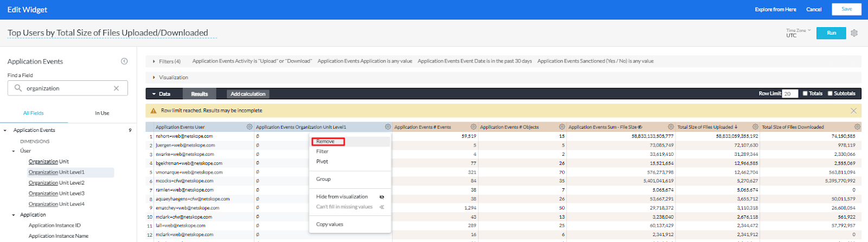The height and width of the screenshot is (242, 868).
Task: Switch to the In Use tab
Action: (x=102, y=113)
